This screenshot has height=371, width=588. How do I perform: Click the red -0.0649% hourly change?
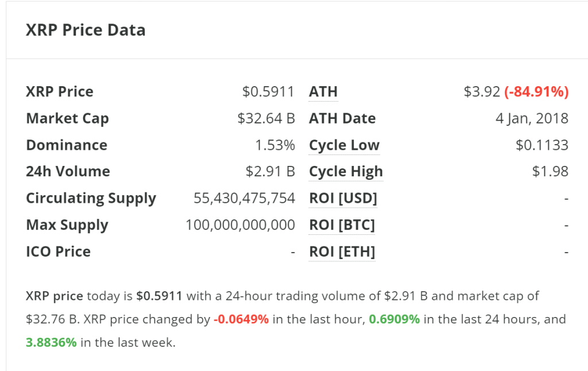(241, 319)
